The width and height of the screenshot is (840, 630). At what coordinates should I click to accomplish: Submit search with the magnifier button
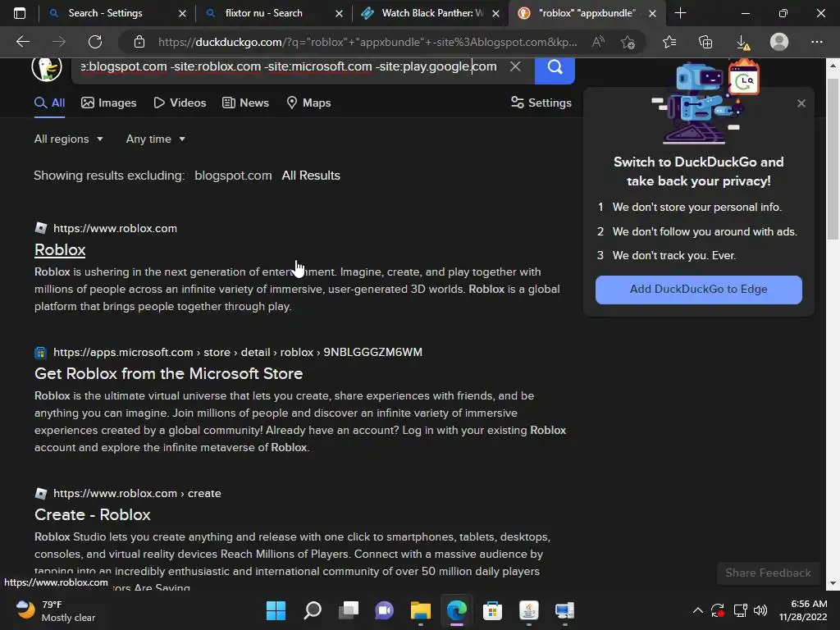(x=555, y=70)
